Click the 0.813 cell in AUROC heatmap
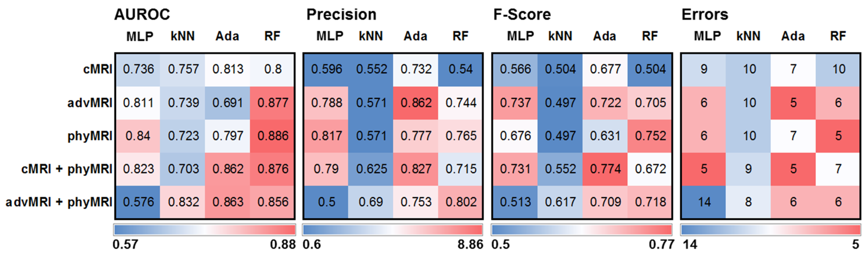The width and height of the screenshot is (868, 255). point(228,69)
